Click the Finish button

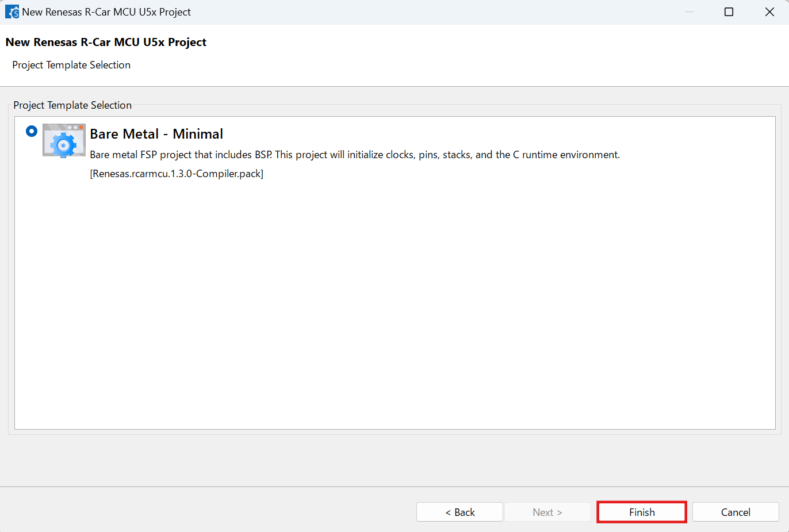click(x=642, y=512)
